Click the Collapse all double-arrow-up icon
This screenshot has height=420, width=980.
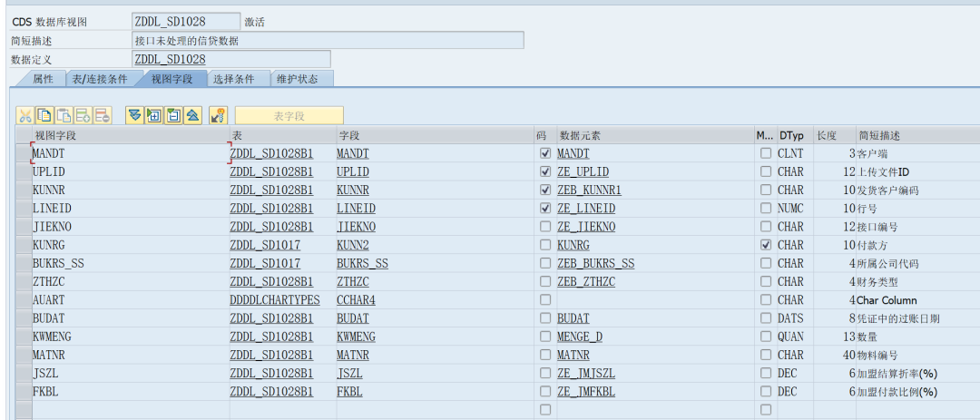click(192, 115)
